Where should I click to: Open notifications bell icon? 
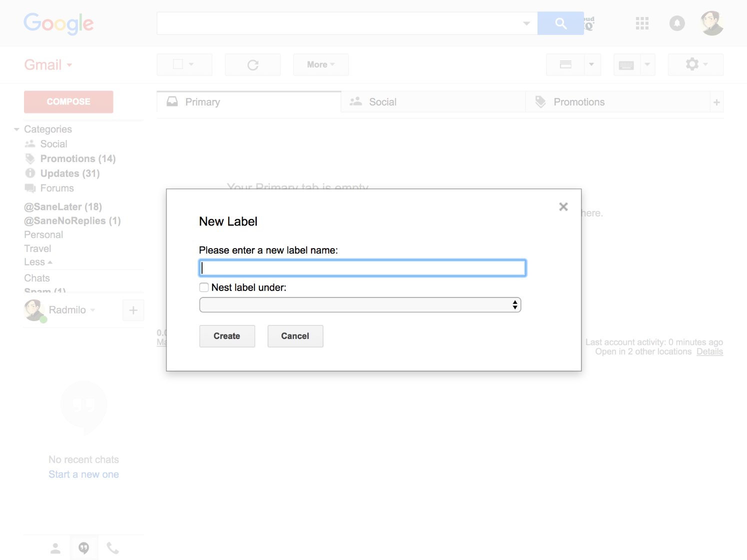pos(677,23)
